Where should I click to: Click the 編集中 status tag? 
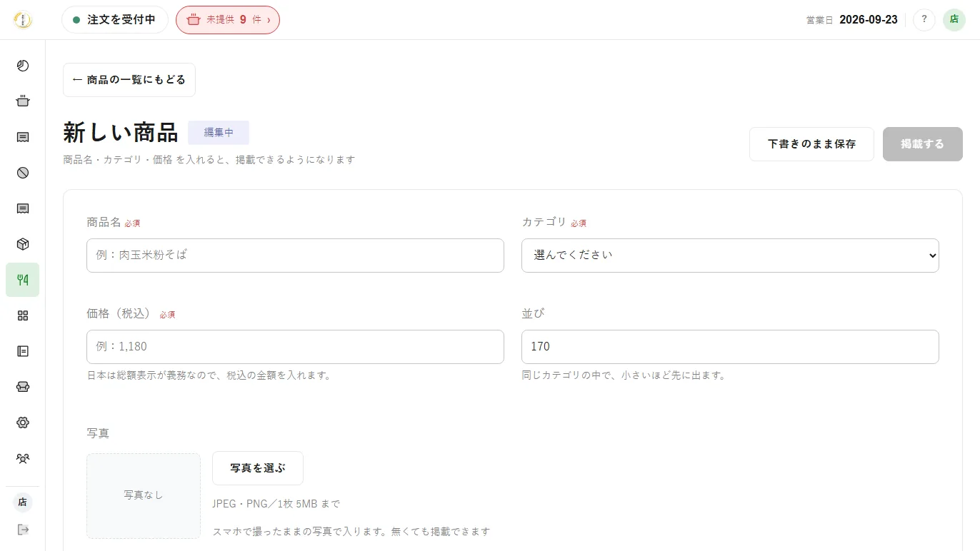(x=219, y=133)
